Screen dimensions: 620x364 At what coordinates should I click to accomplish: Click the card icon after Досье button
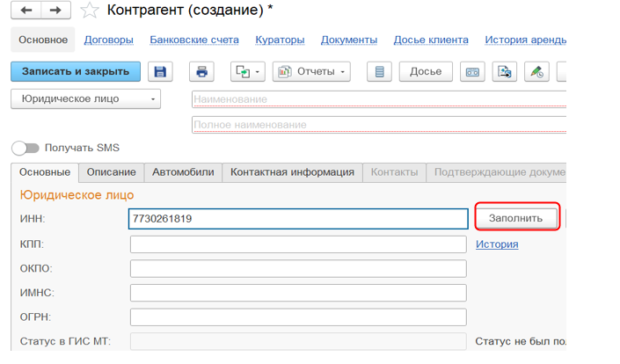[473, 72]
